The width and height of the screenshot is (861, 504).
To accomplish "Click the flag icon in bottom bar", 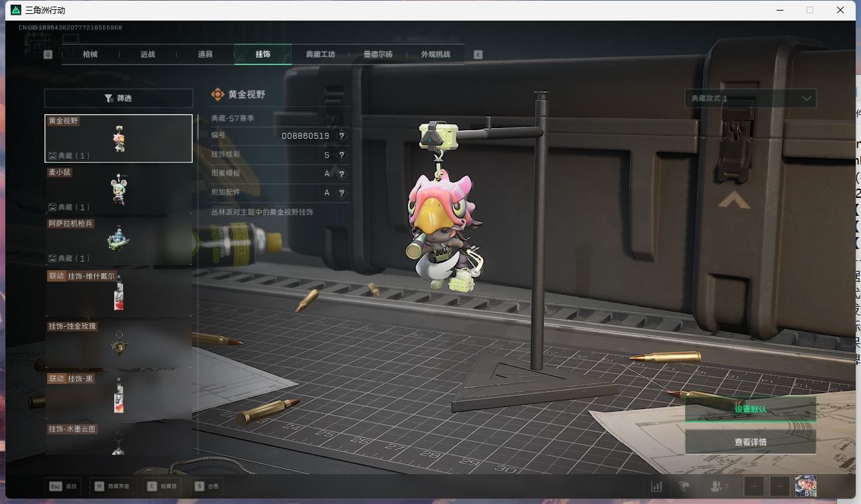I will pos(684,486).
